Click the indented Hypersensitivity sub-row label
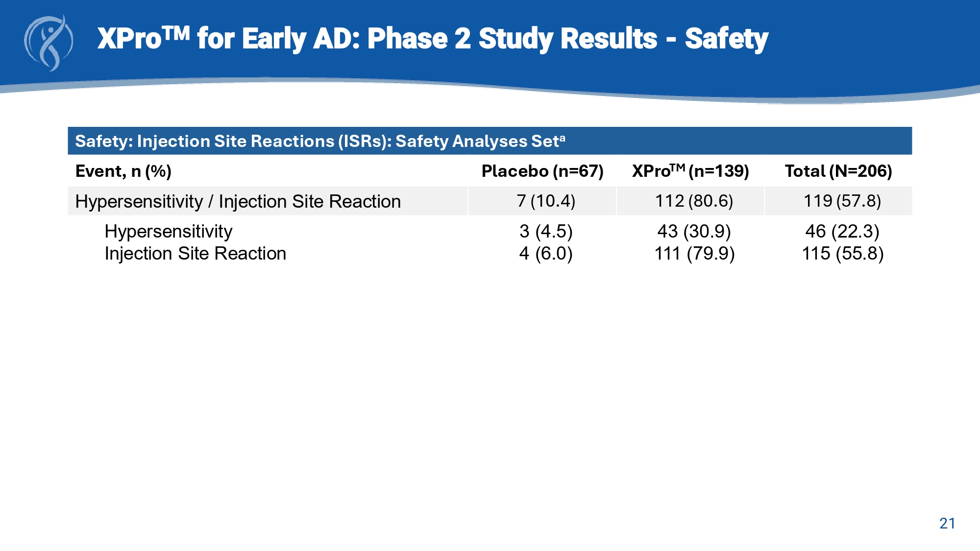This screenshot has height=551, width=980. (x=169, y=231)
